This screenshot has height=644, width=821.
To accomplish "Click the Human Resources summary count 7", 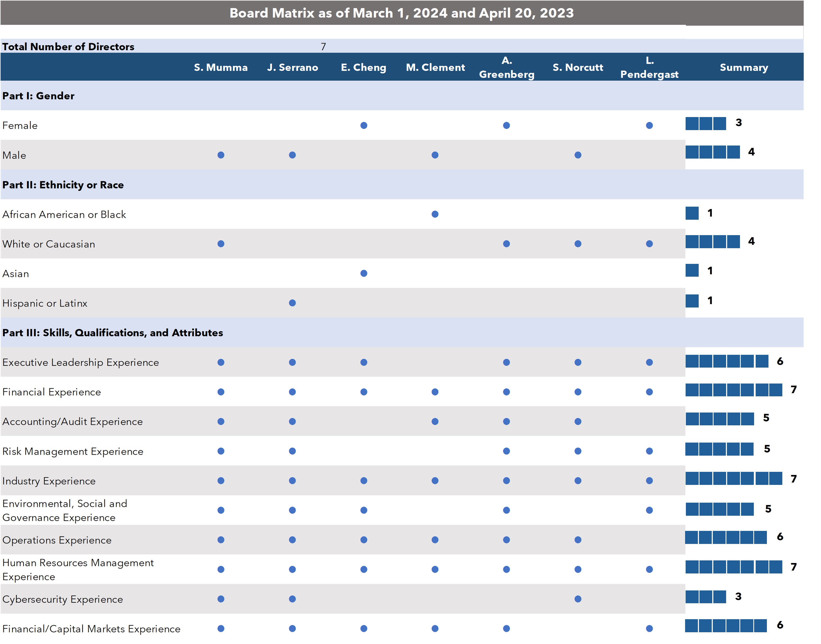I will click(794, 567).
